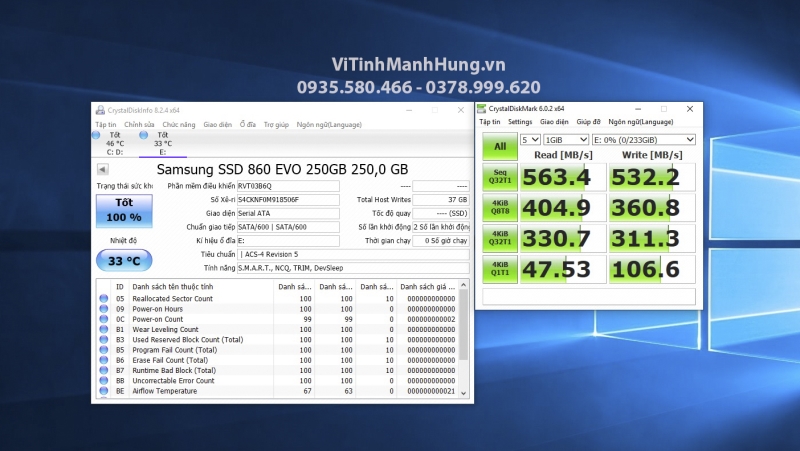
Task: Click the SMART list scroll up arrow
Action: (463, 285)
